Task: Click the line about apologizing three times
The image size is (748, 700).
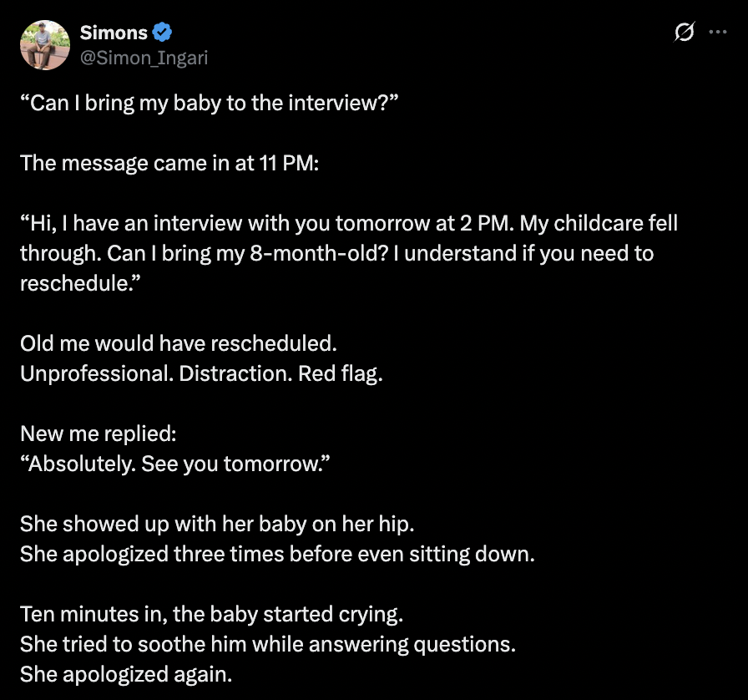Action: pos(276,553)
